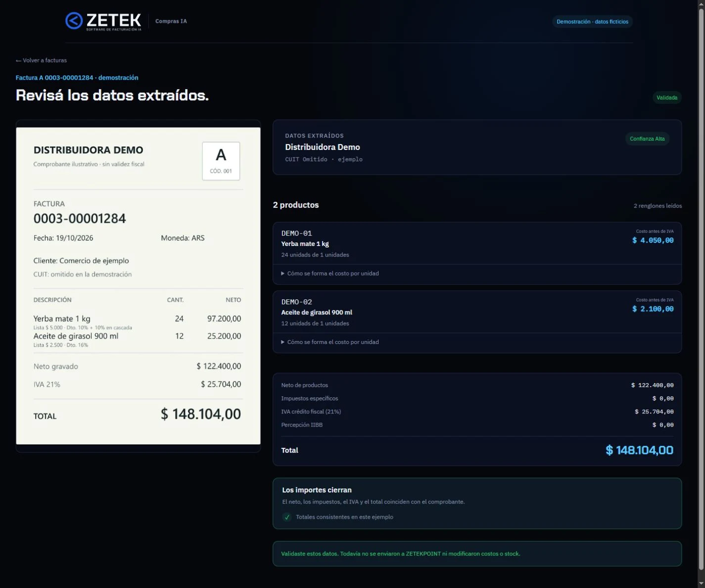The image size is (705, 588).
Task: Click the Impuestos específicos row label
Action: (310, 398)
